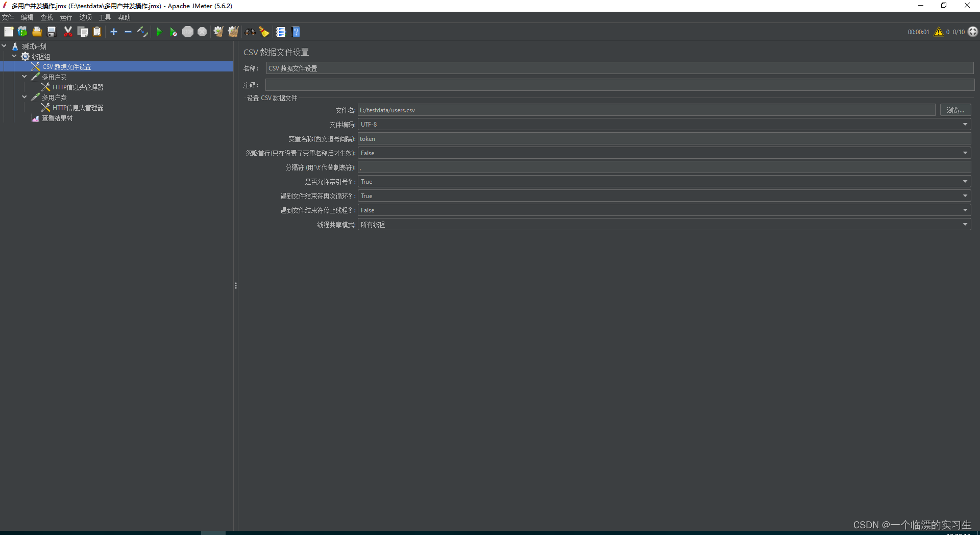Open the 编辑 menu

pos(27,17)
